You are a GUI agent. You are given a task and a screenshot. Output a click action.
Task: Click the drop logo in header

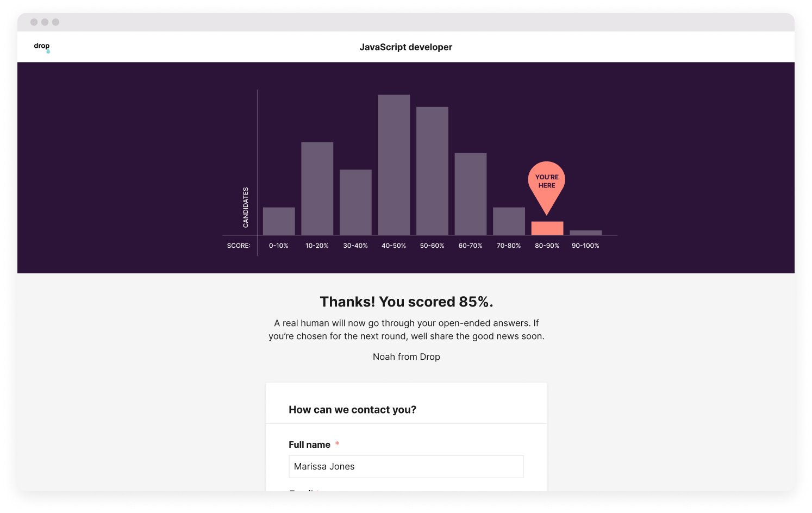coord(42,47)
